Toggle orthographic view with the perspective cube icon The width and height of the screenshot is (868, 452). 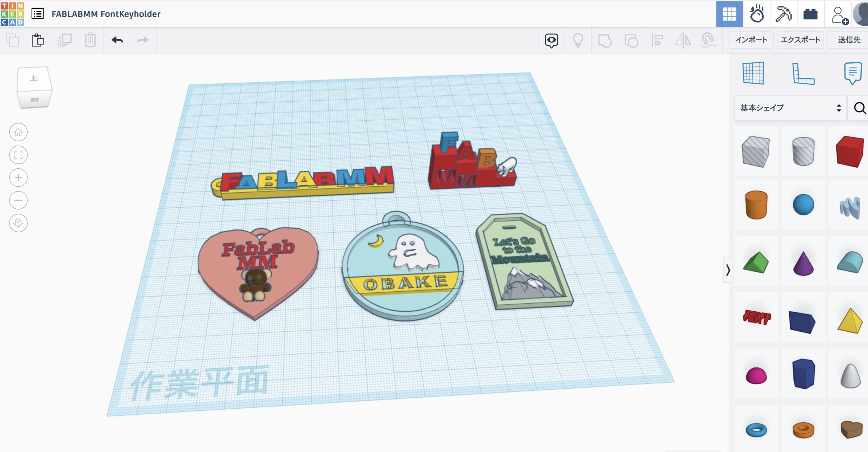click(x=18, y=223)
